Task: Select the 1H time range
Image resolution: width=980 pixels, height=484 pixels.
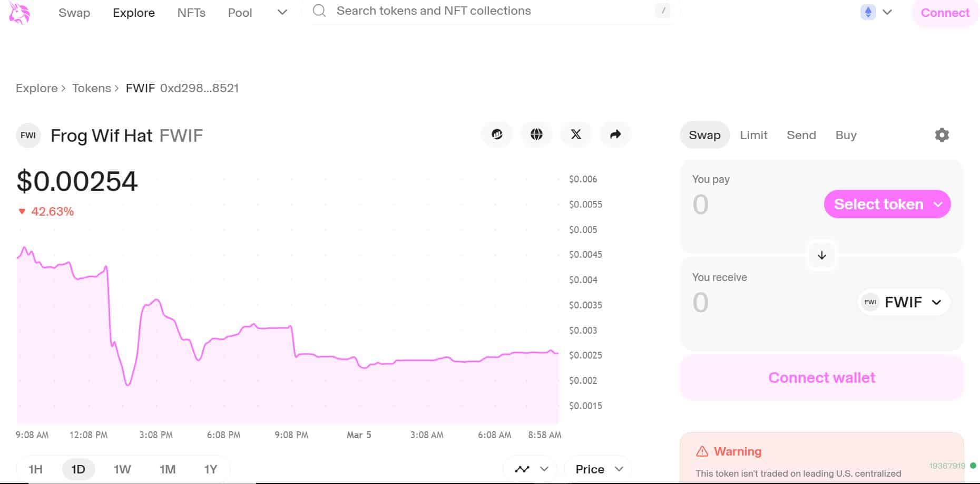Action: [35, 469]
